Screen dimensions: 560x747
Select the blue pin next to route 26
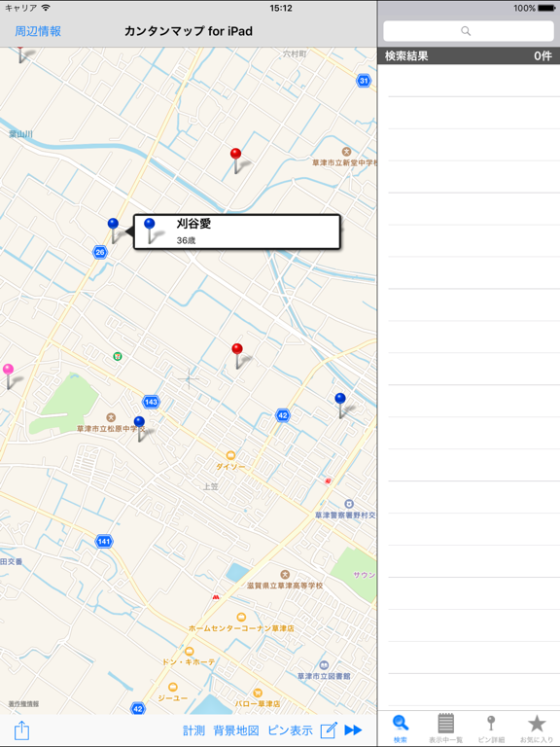[113, 231]
